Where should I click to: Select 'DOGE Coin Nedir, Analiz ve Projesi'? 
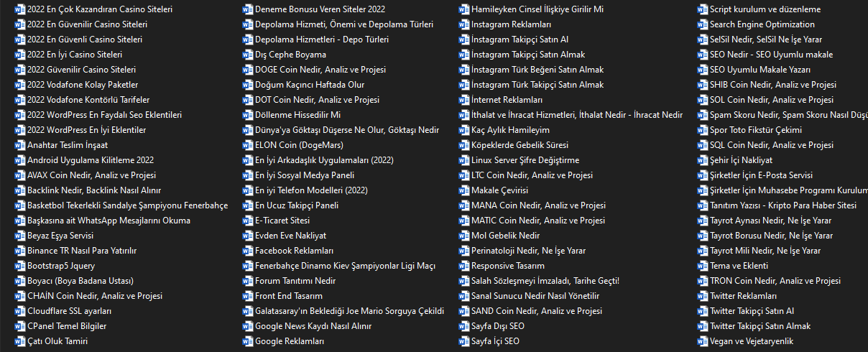(x=320, y=70)
